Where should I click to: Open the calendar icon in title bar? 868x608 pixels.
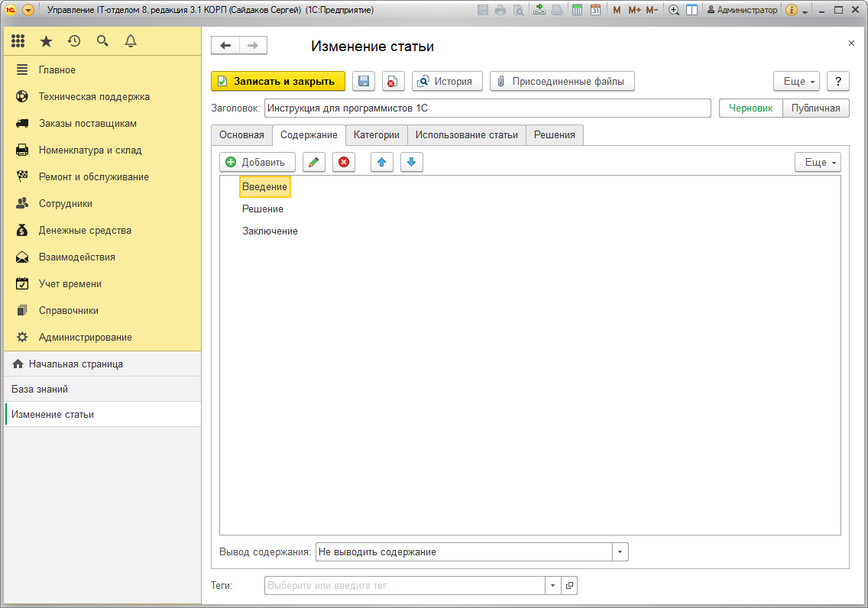(x=596, y=10)
